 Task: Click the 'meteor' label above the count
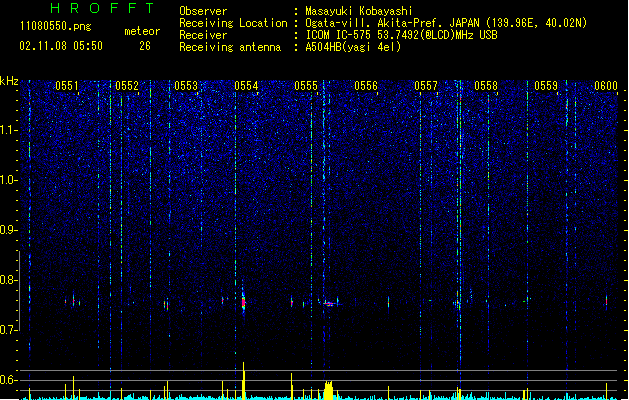142,31
